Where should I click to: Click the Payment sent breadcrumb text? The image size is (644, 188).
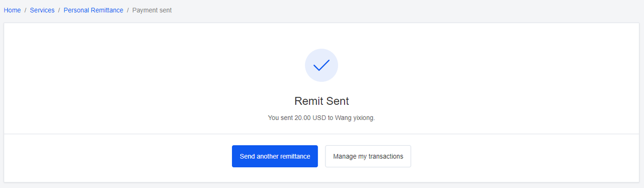click(152, 10)
